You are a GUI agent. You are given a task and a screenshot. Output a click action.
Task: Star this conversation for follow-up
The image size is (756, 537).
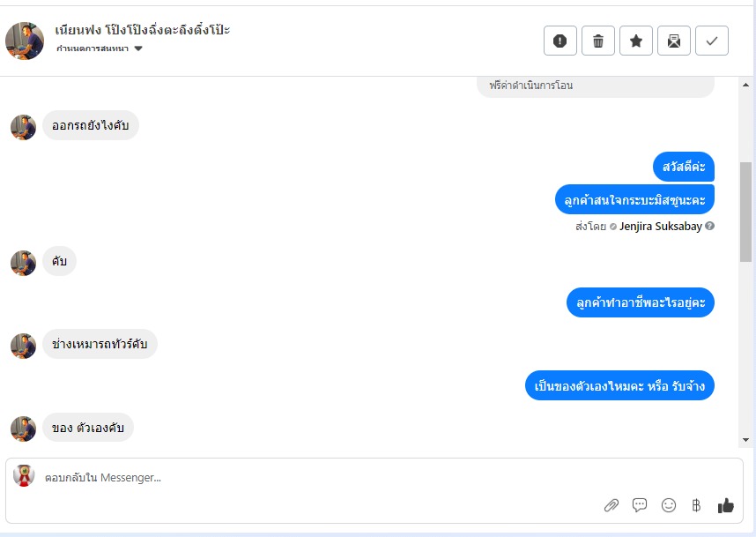pyautogui.click(x=636, y=41)
